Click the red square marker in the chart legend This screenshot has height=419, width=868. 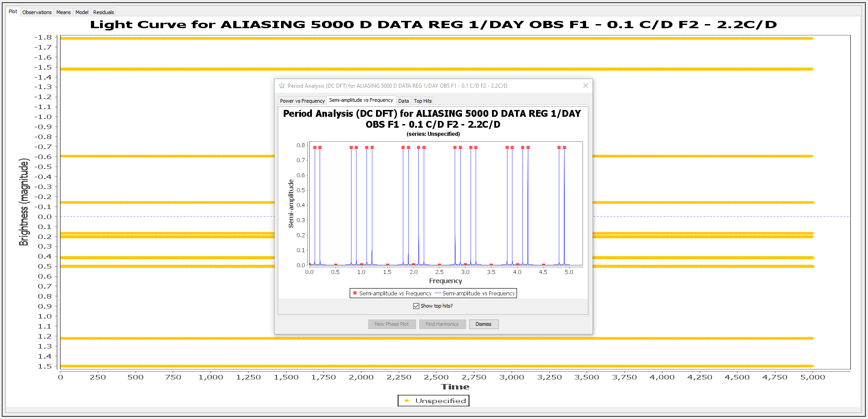355,293
